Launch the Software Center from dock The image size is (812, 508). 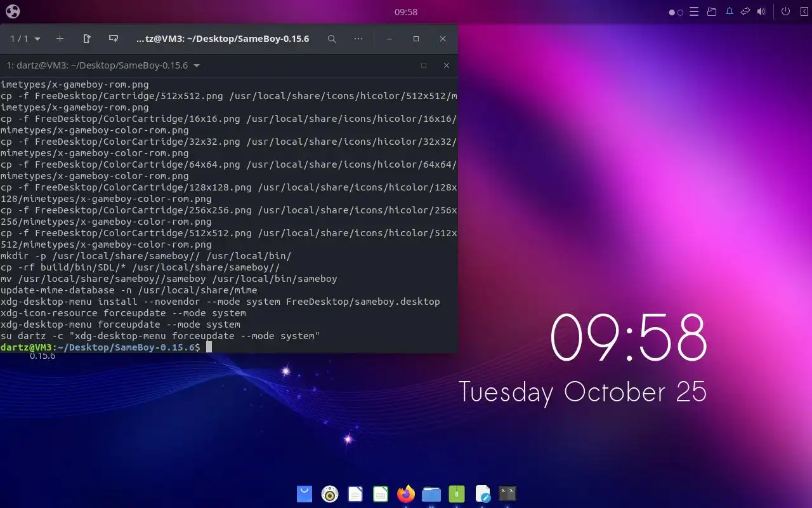304,493
